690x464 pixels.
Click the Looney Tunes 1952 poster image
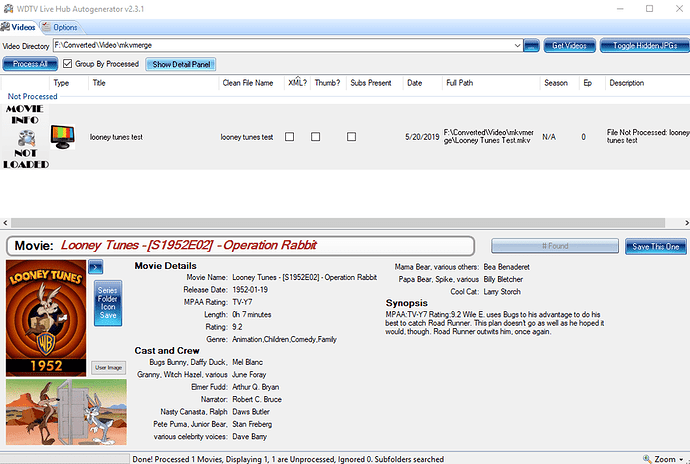point(46,318)
